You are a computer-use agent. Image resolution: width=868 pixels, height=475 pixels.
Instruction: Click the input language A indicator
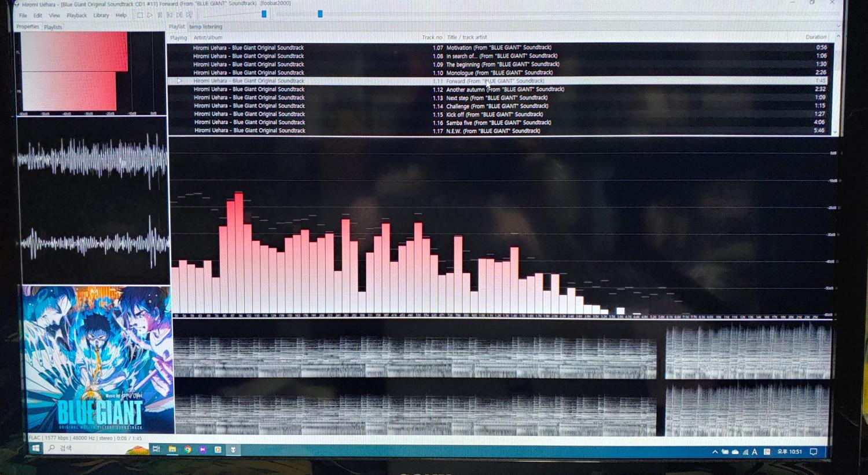[x=755, y=452]
